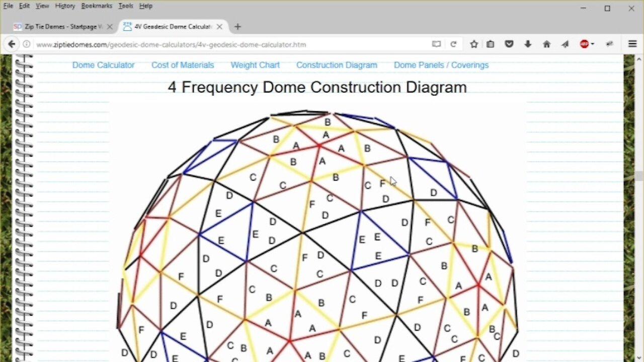The image size is (644, 362).
Task: Click the 4 Frequency Dome Construction Diagram heading
Action: point(317,87)
